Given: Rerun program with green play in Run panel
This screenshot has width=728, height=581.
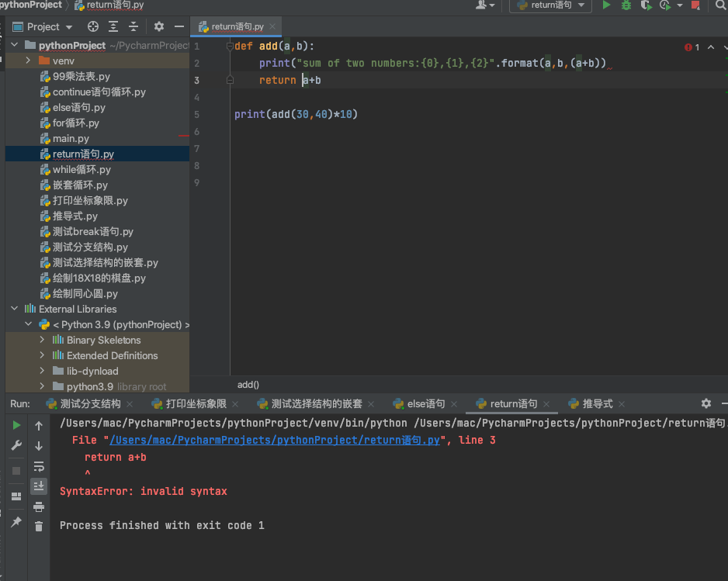Looking at the screenshot, I should pyautogui.click(x=16, y=425).
